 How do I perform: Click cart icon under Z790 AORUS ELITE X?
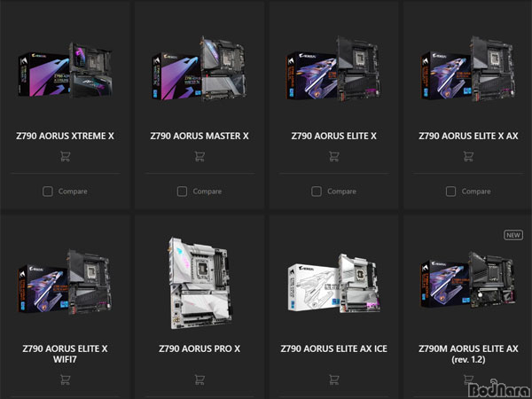point(334,156)
